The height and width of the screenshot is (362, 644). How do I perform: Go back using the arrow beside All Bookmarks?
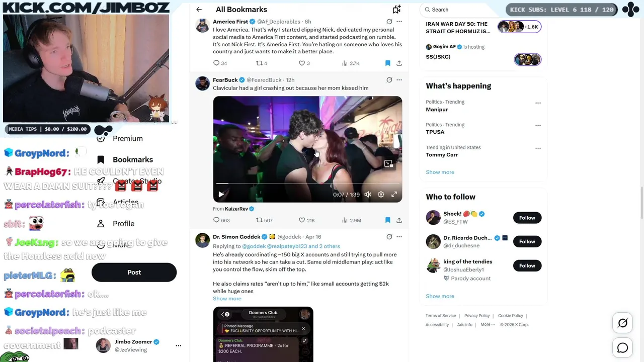199,10
